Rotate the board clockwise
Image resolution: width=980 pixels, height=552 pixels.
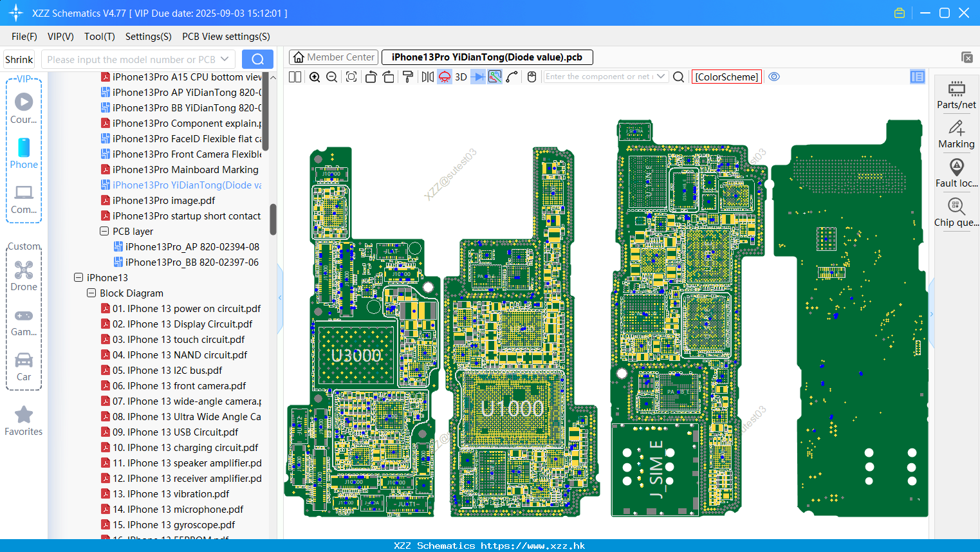tap(389, 77)
